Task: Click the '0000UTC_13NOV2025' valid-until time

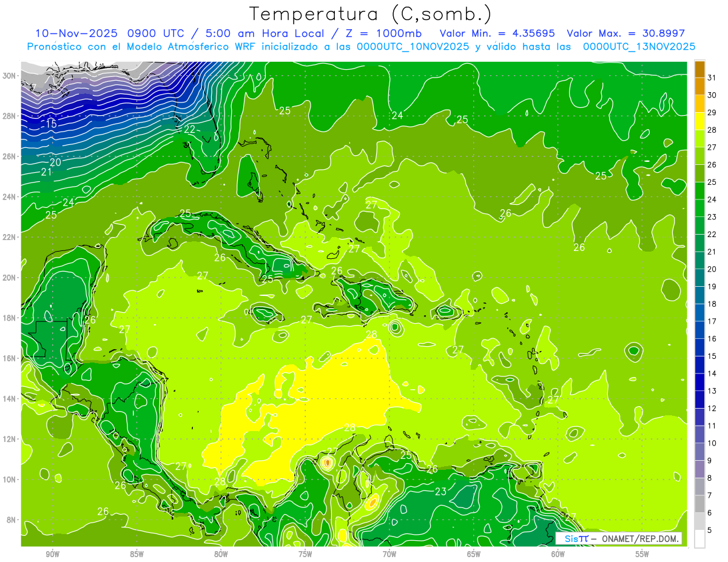Action: click(x=639, y=47)
